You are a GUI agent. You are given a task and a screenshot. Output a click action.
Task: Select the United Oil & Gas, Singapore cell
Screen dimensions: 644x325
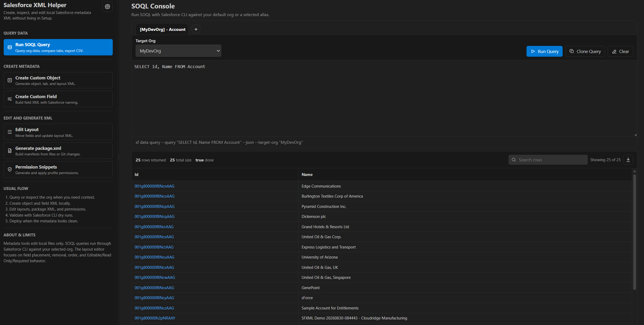(465, 278)
